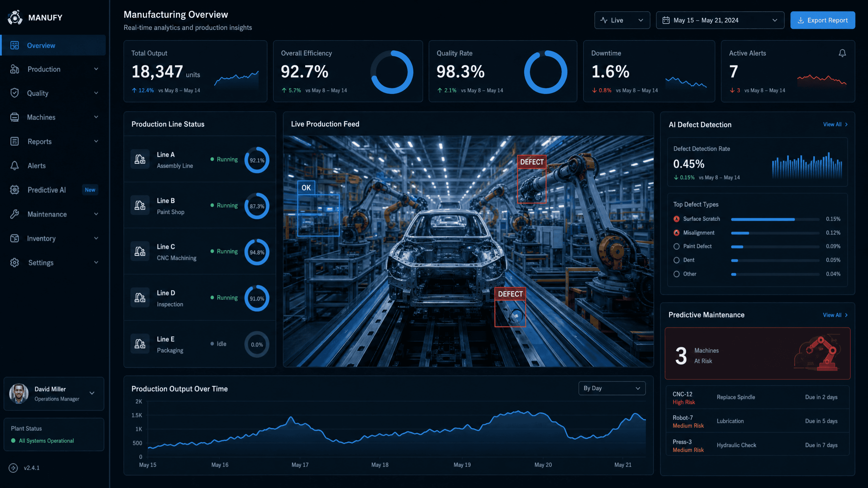Open the Inventory menu item

pyautogui.click(x=54, y=238)
